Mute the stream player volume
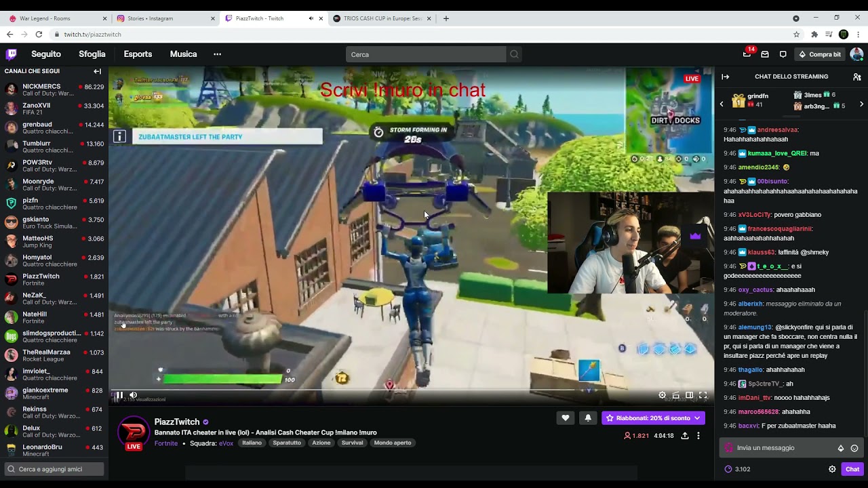 133,395
